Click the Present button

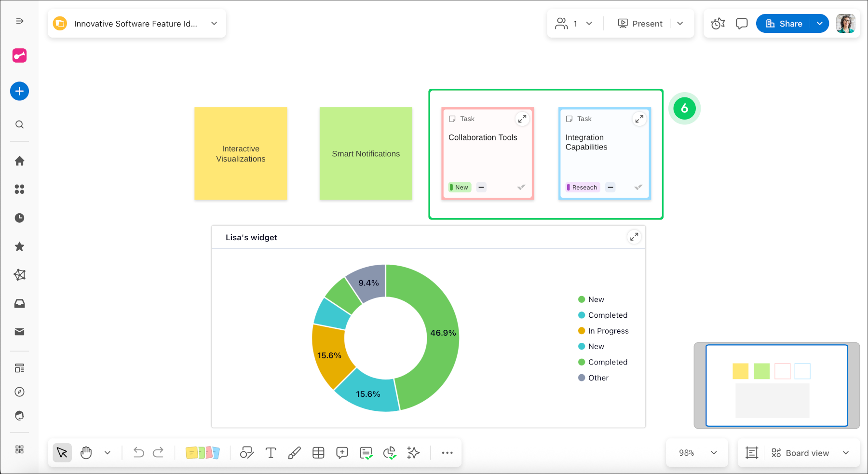click(640, 24)
